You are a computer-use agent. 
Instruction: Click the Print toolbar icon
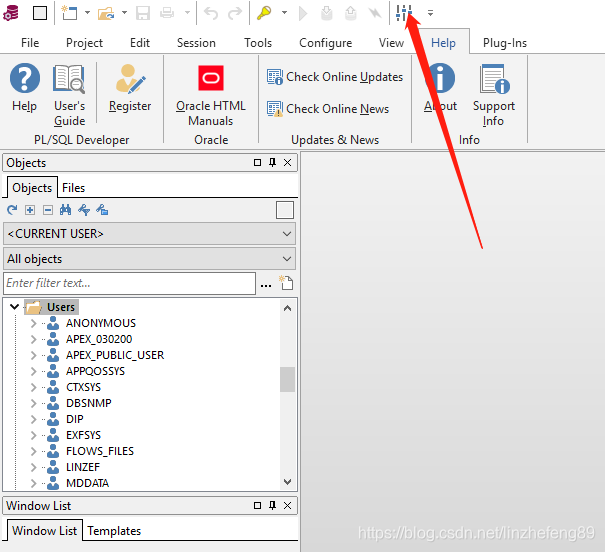(x=167, y=13)
